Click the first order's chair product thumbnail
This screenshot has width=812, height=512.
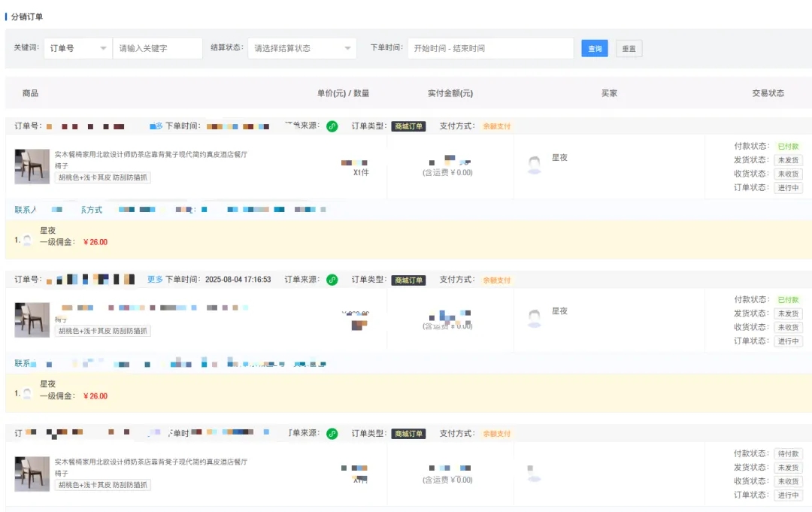click(x=31, y=165)
